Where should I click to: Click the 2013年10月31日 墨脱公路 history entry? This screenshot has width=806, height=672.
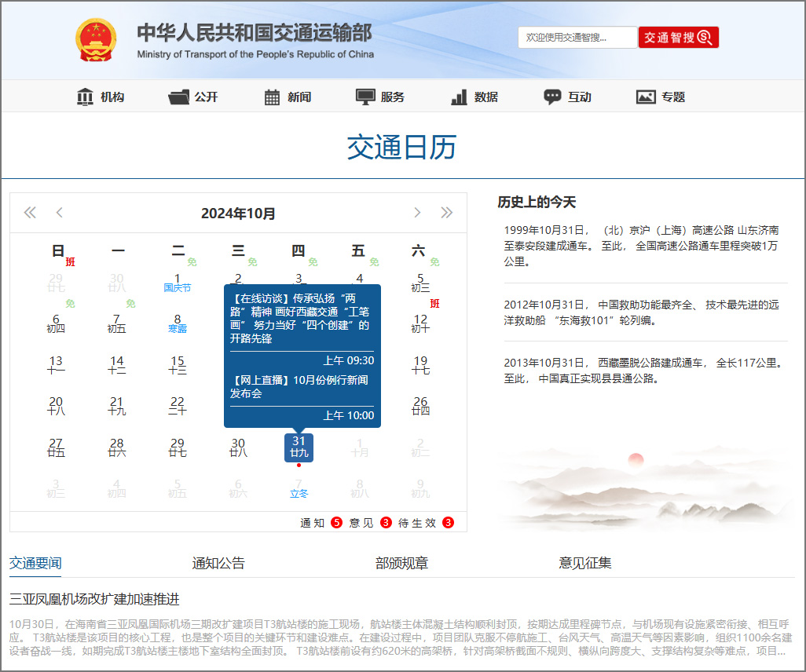[x=643, y=371]
